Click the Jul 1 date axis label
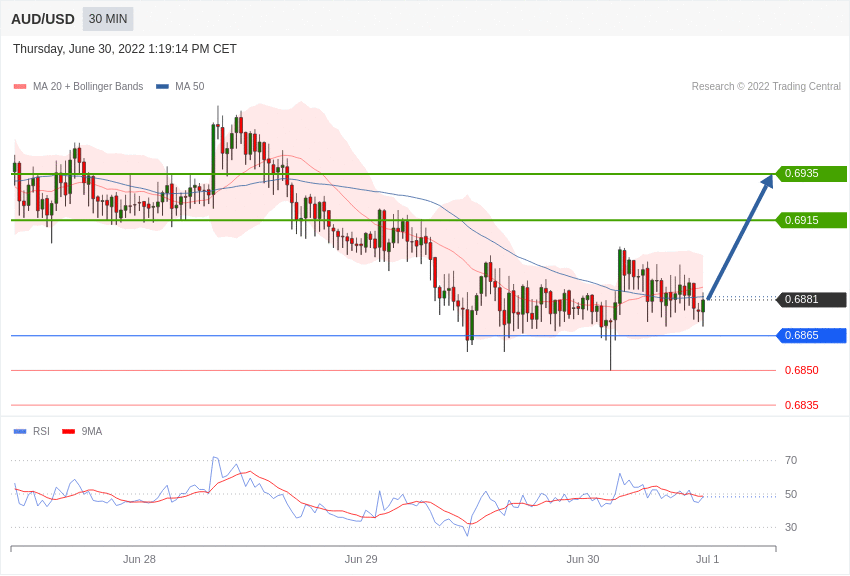Screen dimensions: 850x576 click(x=707, y=559)
